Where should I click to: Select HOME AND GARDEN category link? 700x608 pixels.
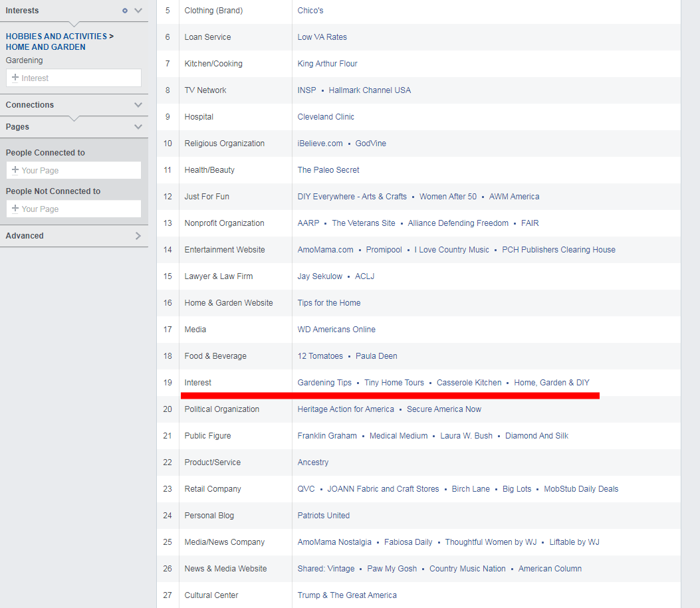(x=45, y=47)
